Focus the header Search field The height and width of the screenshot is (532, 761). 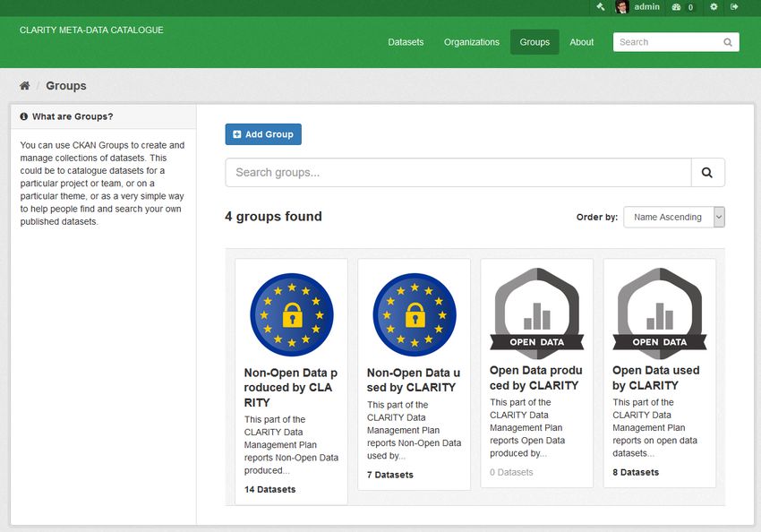(x=676, y=42)
